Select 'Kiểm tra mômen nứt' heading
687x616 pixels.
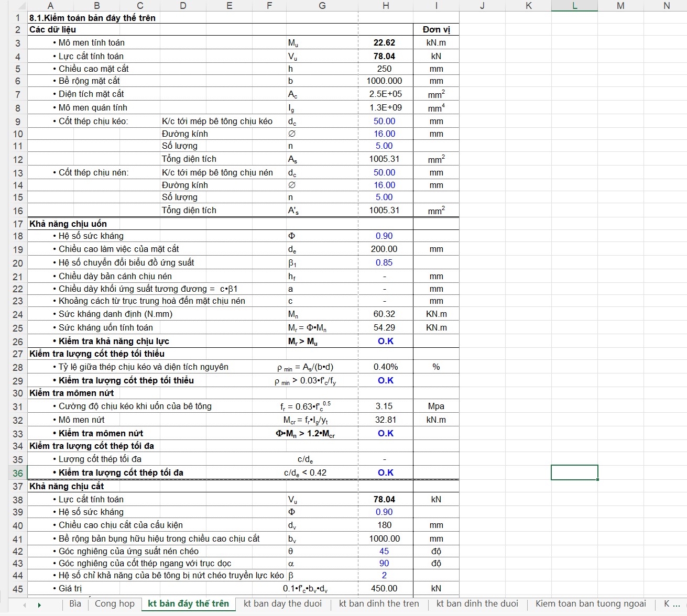point(71,393)
